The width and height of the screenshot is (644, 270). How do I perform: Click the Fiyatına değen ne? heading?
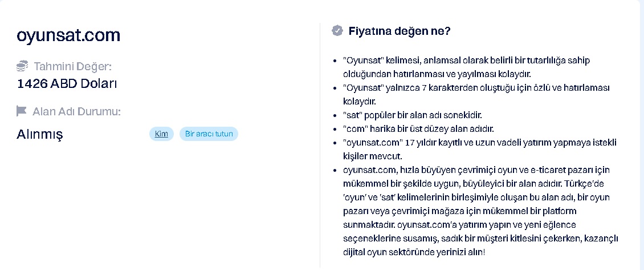pyautogui.click(x=400, y=31)
